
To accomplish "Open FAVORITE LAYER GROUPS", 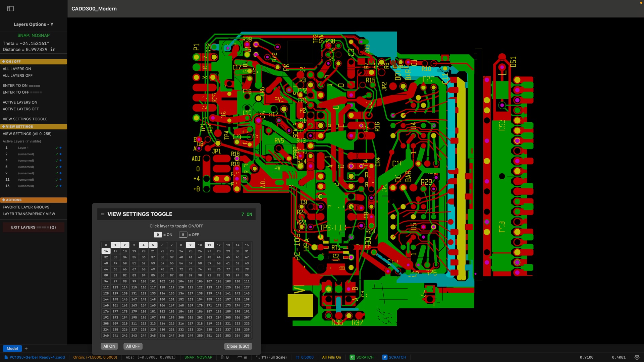I will (x=26, y=207).
